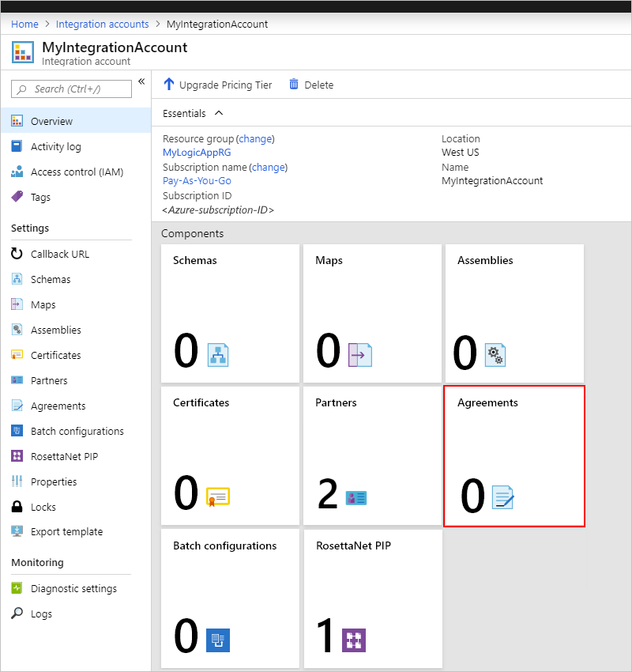Click the Activity log sidebar icon

pyautogui.click(x=17, y=146)
